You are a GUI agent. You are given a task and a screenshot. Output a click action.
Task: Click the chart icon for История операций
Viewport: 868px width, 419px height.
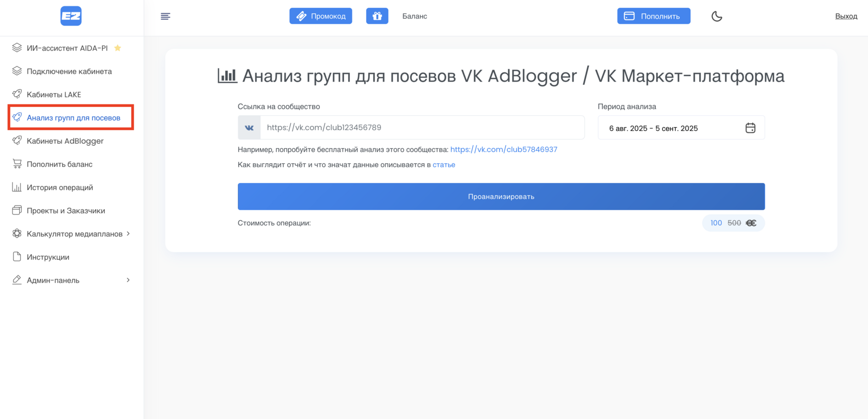(x=17, y=187)
